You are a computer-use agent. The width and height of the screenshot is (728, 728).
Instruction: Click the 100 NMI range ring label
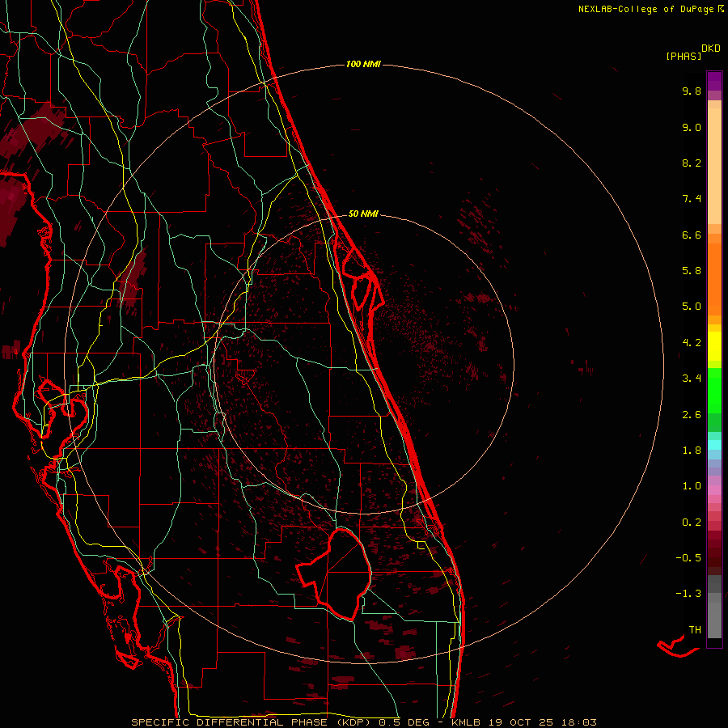click(x=363, y=64)
